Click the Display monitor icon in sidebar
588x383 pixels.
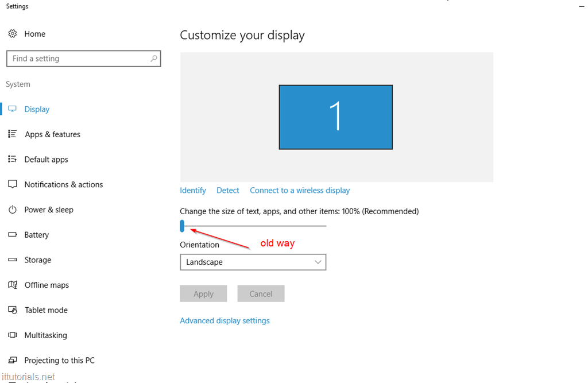click(13, 109)
